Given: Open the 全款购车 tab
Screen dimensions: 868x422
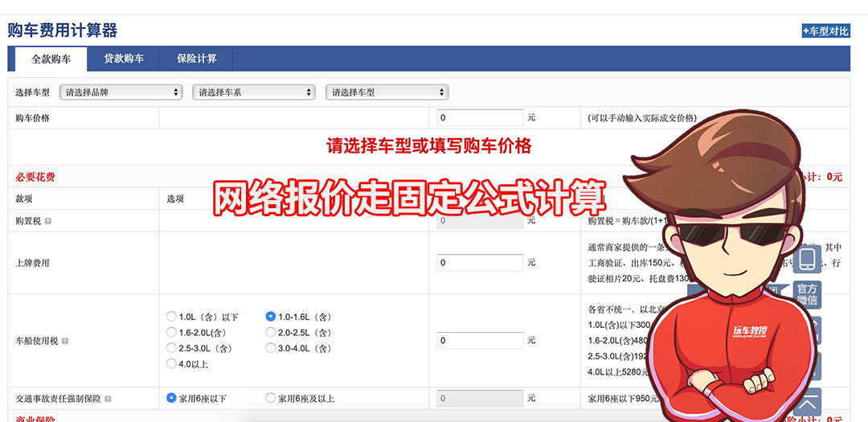Looking at the screenshot, I should [x=51, y=59].
